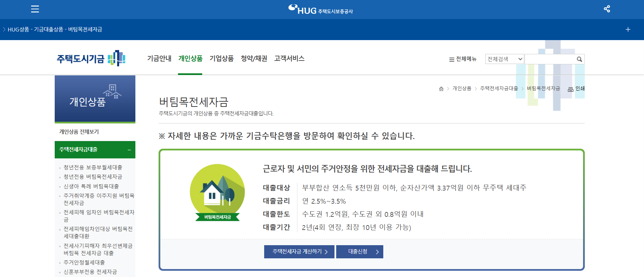Image resolution: width=644 pixels, height=277 pixels.
Task: Open the hamburger menu in the top bar
Action: point(35,9)
